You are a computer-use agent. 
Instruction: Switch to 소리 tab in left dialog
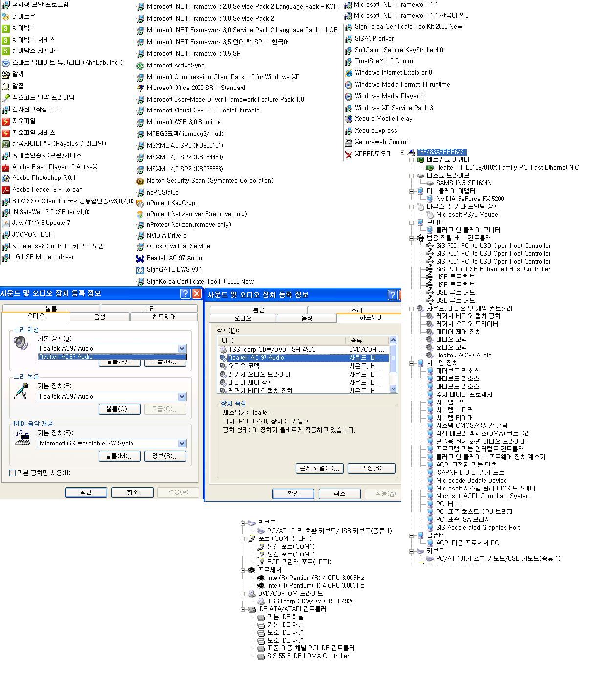(149, 309)
